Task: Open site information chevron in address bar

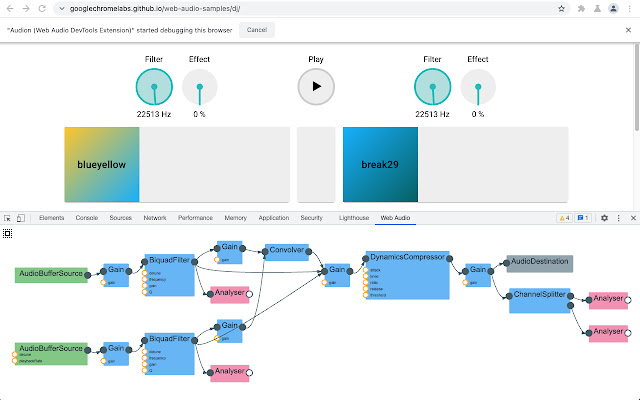Action: (x=62, y=9)
